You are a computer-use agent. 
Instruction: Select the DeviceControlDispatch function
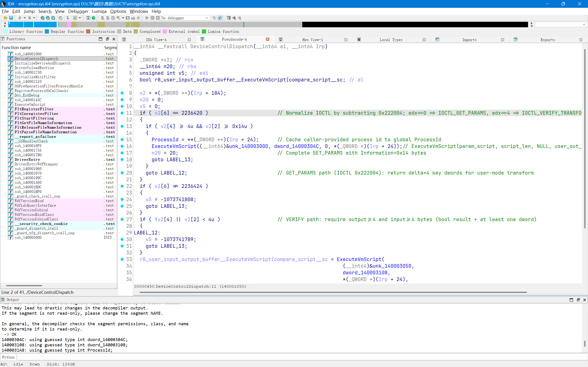tap(36, 58)
